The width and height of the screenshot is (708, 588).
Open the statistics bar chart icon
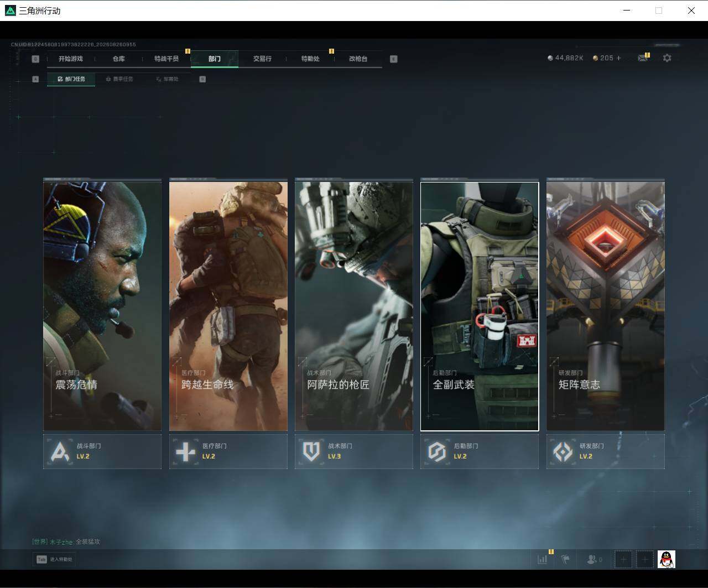(543, 559)
